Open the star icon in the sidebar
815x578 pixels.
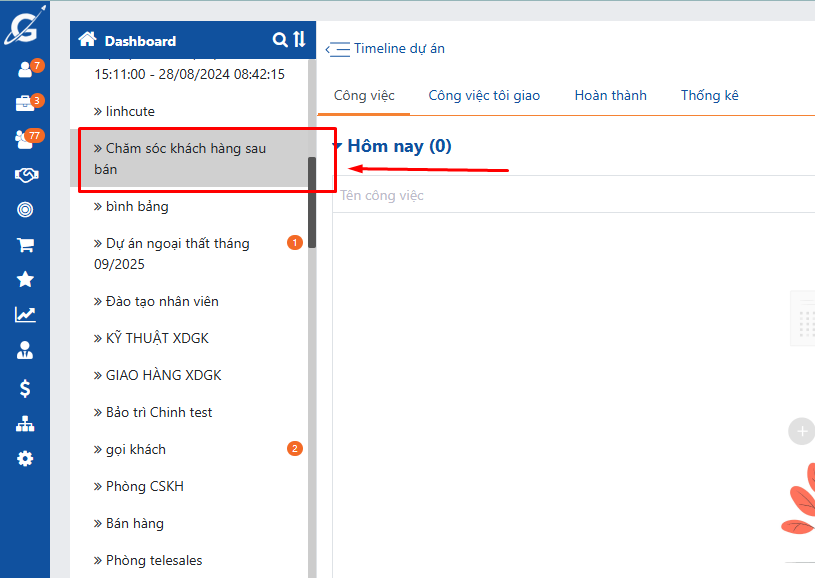(x=25, y=280)
